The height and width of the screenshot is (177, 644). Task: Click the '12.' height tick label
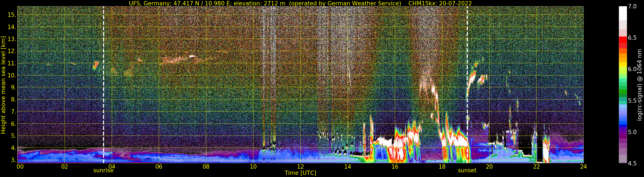click(x=12, y=51)
